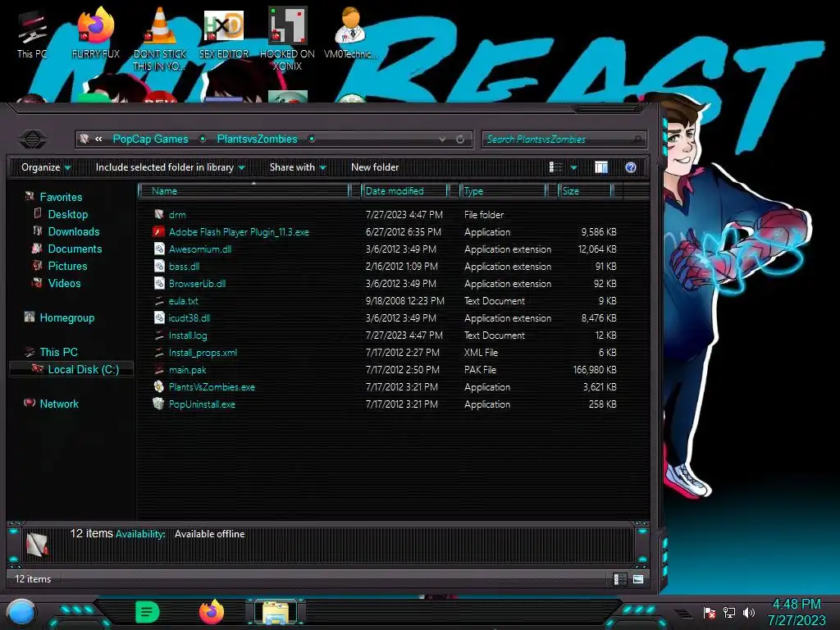This screenshot has width=840, height=630.
Task: Refresh the PlantsvsZombies folder view
Action: pyautogui.click(x=460, y=139)
